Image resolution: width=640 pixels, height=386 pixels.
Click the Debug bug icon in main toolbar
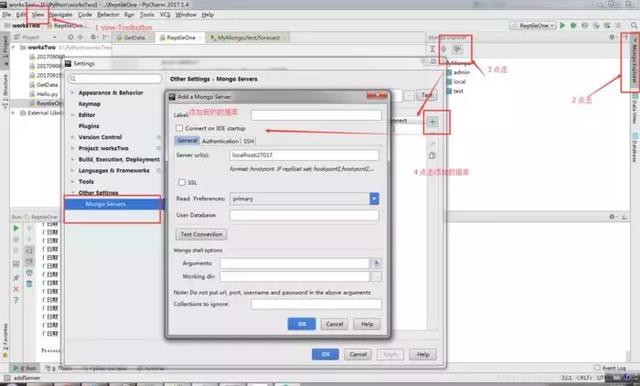[573, 25]
